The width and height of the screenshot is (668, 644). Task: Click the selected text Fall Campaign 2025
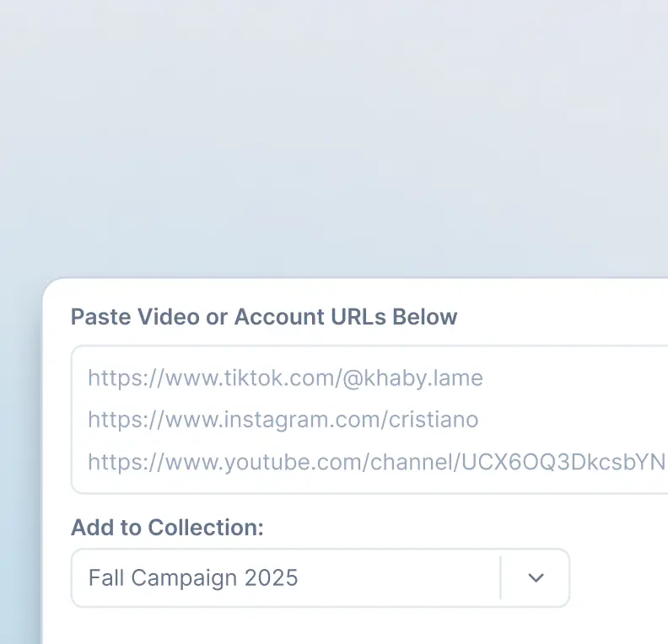point(193,578)
